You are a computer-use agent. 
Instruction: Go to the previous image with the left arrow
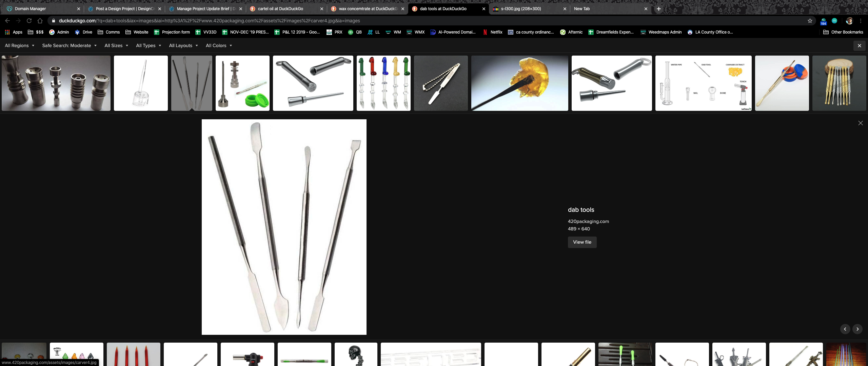[x=845, y=329]
